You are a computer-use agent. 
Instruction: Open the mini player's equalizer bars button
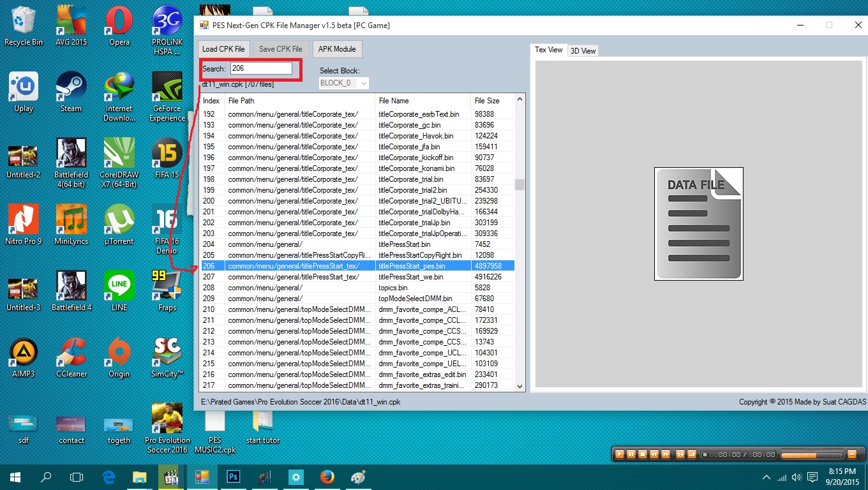(691, 454)
